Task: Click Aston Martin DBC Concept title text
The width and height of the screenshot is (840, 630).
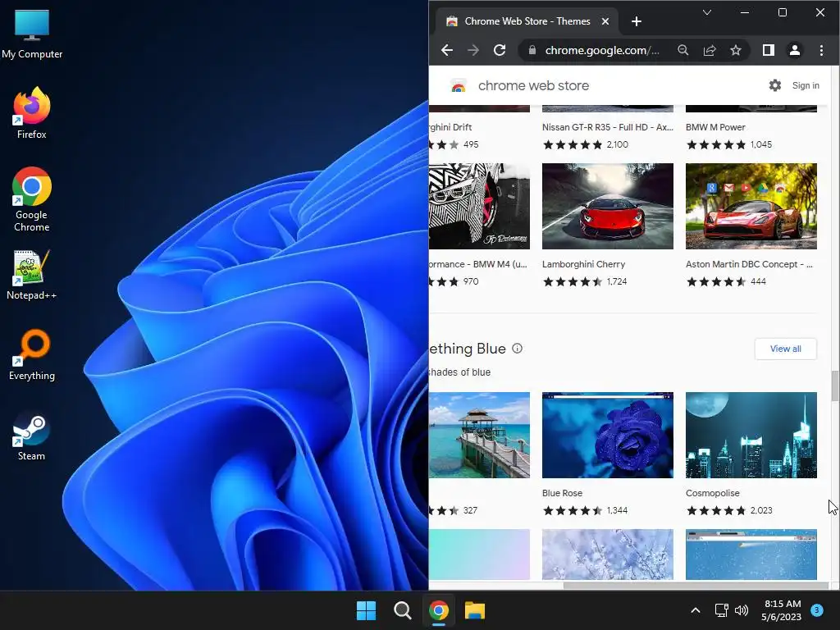Action: coord(749,264)
